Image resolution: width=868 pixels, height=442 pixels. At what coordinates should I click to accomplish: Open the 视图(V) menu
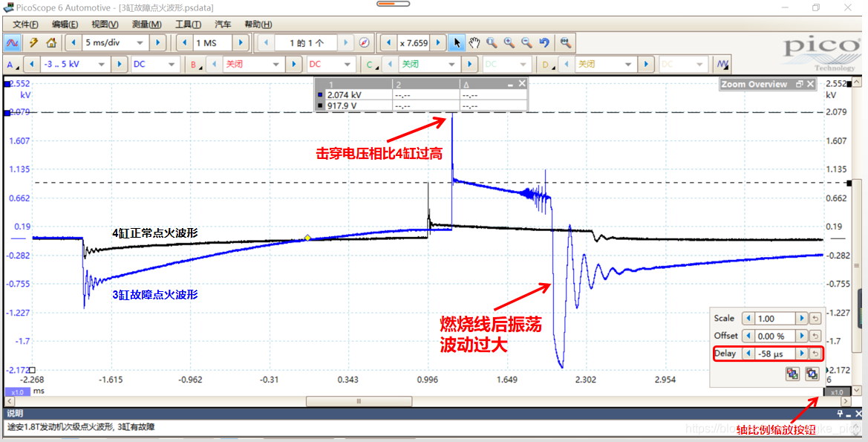[105, 25]
